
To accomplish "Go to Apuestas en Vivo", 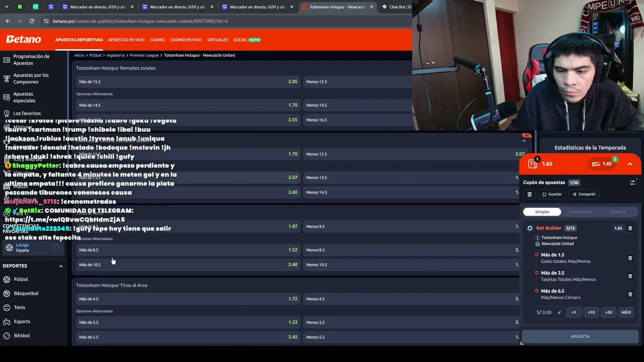I will pyautogui.click(x=126, y=40).
